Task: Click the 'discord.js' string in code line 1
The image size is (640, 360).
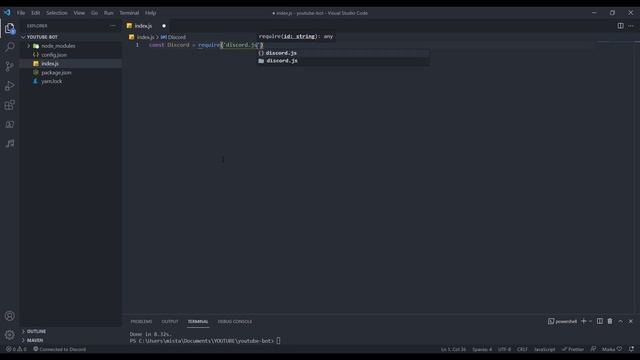Action: pyautogui.click(x=242, y=45)
